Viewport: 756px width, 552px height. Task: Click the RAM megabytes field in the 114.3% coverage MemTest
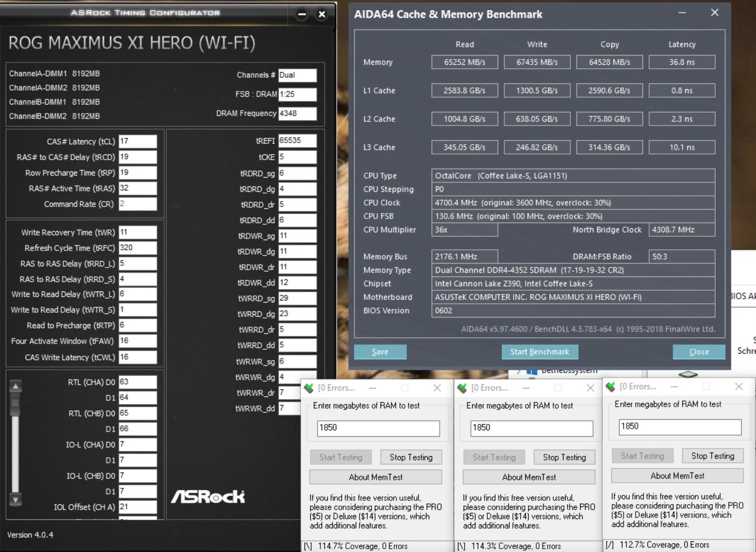tap(532, 428)
